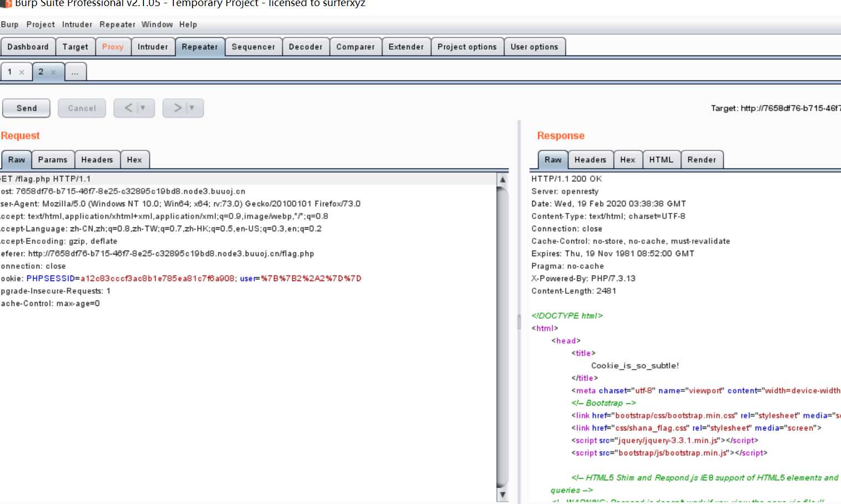
Task: Show the response Render view
Action: [701, 159]
